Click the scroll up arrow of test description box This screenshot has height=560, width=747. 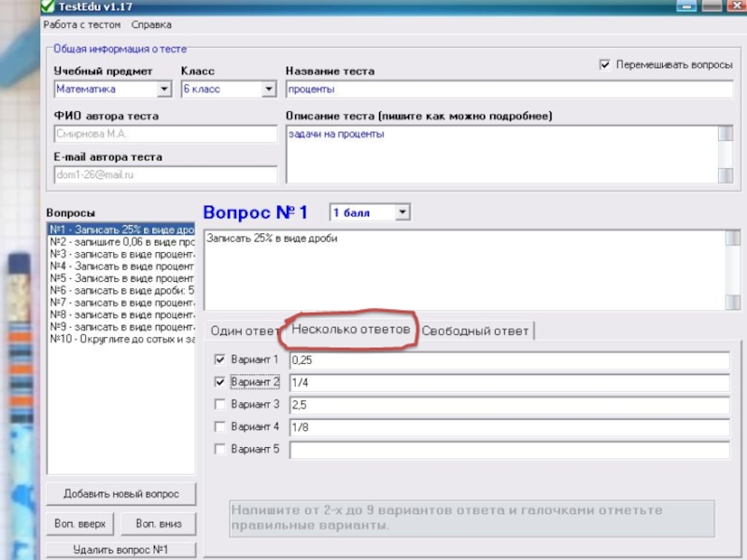(726, 133)
